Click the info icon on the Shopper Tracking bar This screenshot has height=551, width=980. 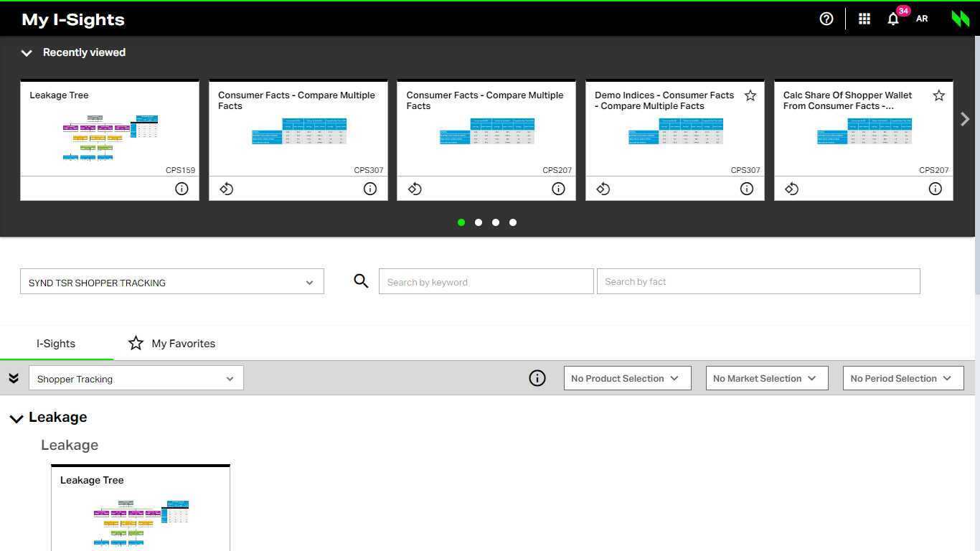tap(537, 377)
